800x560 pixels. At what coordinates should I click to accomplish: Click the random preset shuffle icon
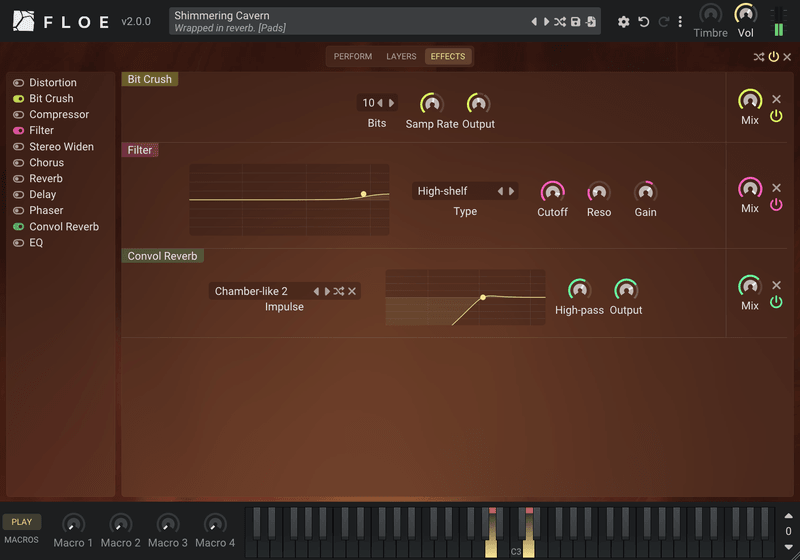pyautogui.click(x=560, y=21)
